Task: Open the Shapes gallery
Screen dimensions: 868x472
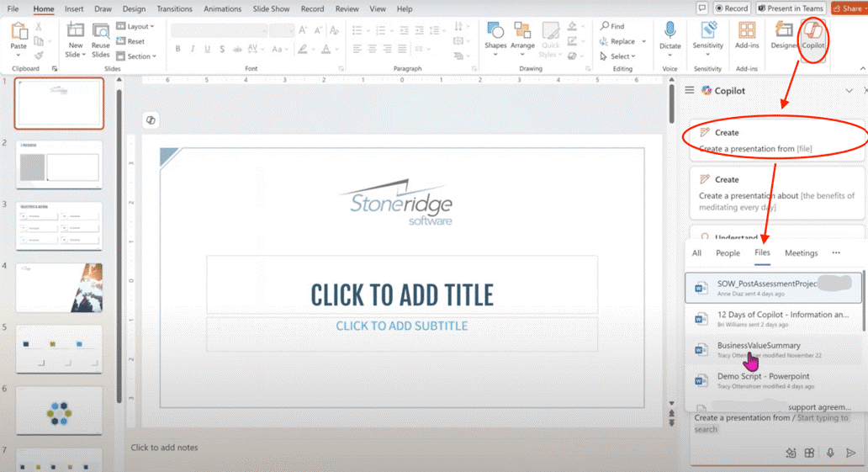Action: tap(495, 39)
